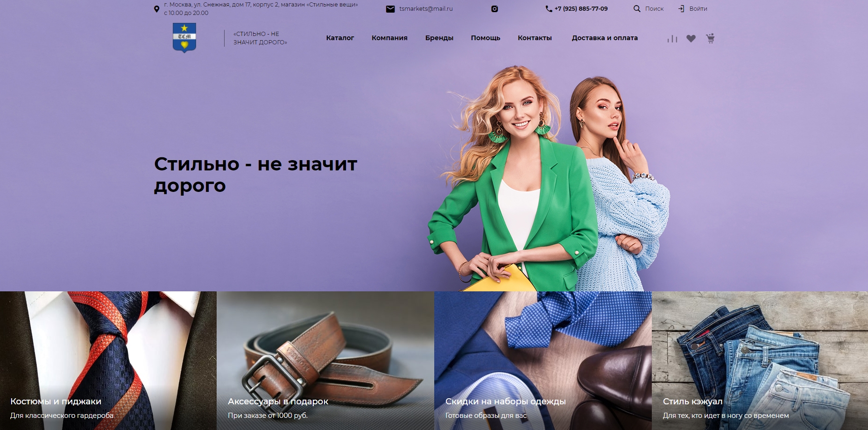Go to the Бренды page
This screenshot has width=868, height=430.
pyautogui.click(x=439, y=38)
